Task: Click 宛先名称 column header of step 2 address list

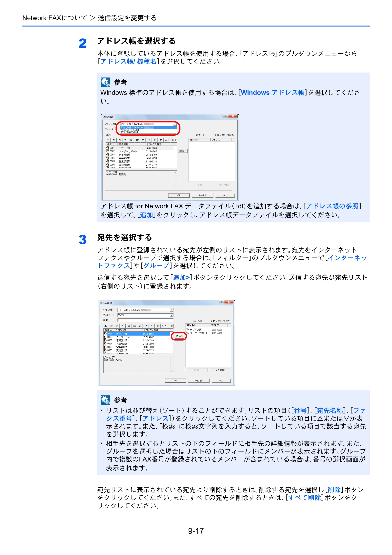Action: click(x=132, y=144)
